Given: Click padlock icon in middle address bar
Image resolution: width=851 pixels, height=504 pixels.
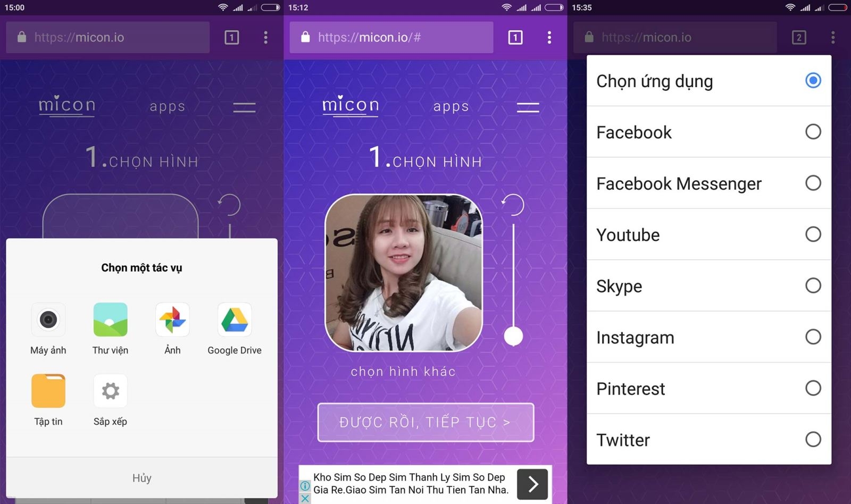Looking at the screenshot, I should [x=305, y=37].
